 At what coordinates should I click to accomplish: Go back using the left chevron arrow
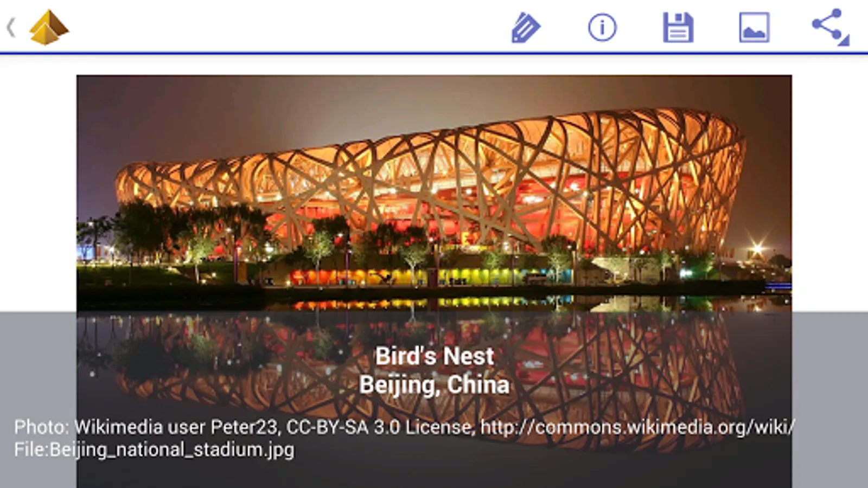point(10,27)
